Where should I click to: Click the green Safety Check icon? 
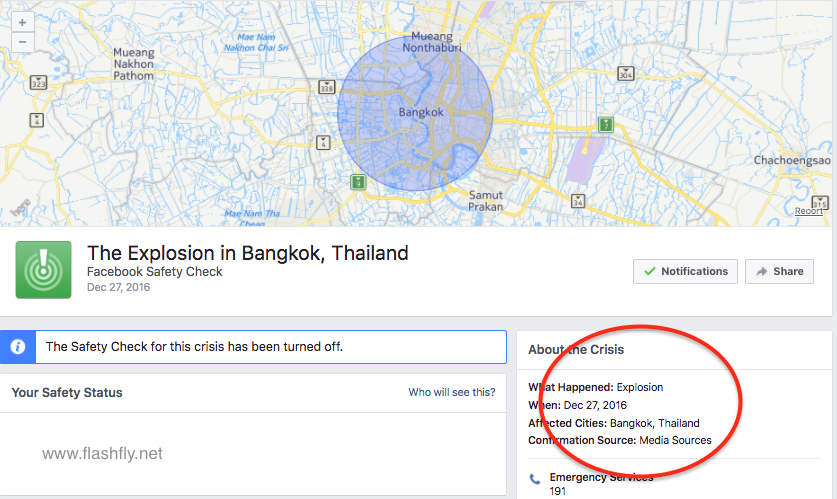pyautogui.click(x=43, y=270)
